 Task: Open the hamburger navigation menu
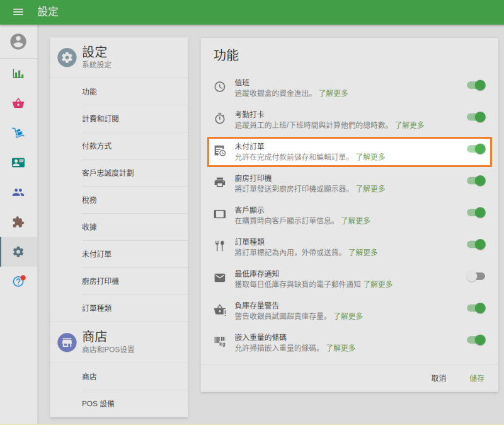18,12
